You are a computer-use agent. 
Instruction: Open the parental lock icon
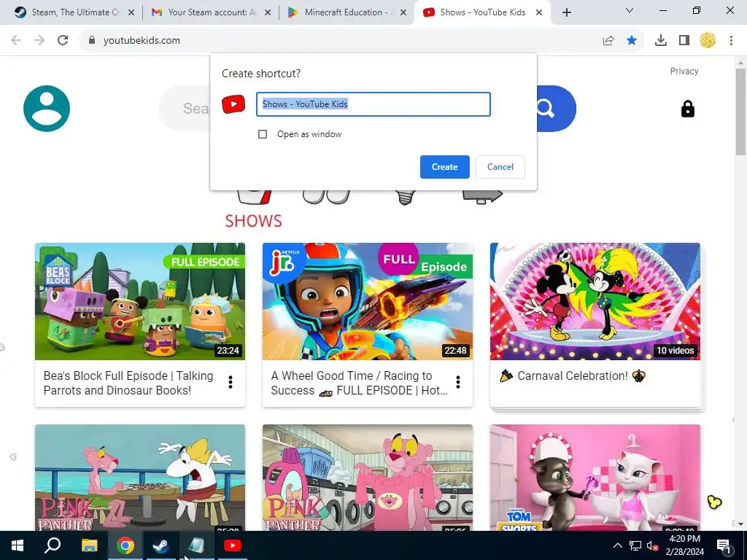[x=687, y=109]
